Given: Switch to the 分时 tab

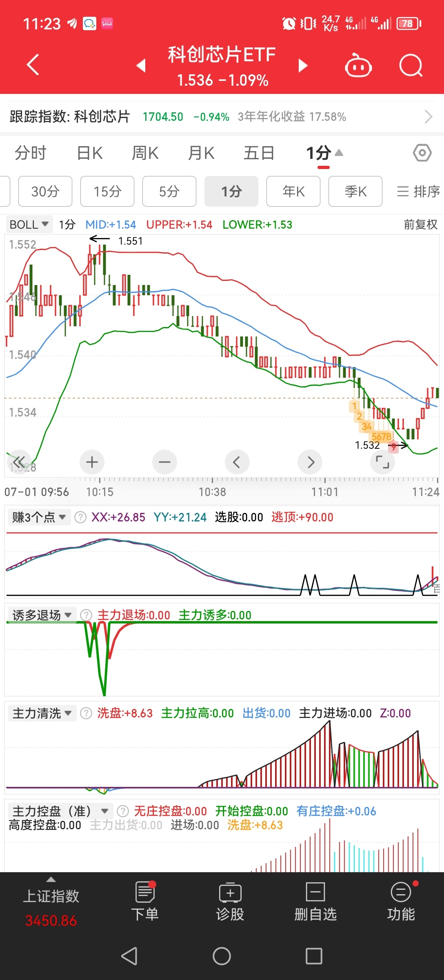Looking at the screenshot, I should click(x=31, y=154).
